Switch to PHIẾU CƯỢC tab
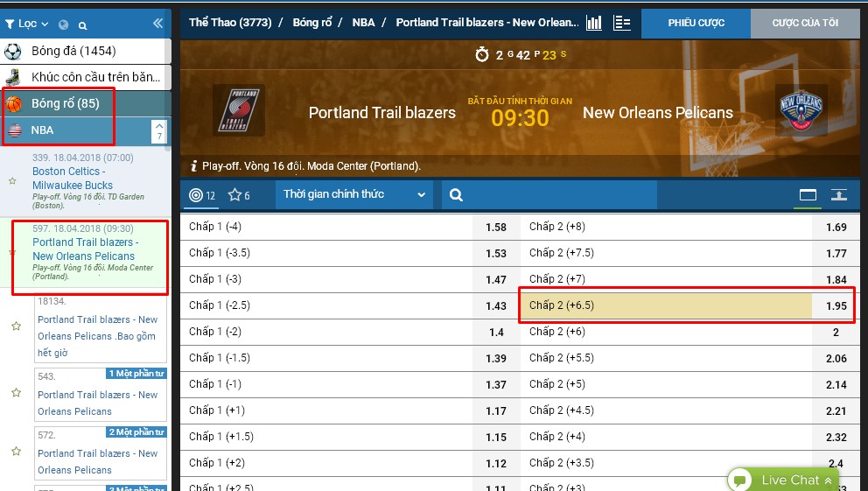The height and width of the screenshot is (491, 868). pos(696,24)
